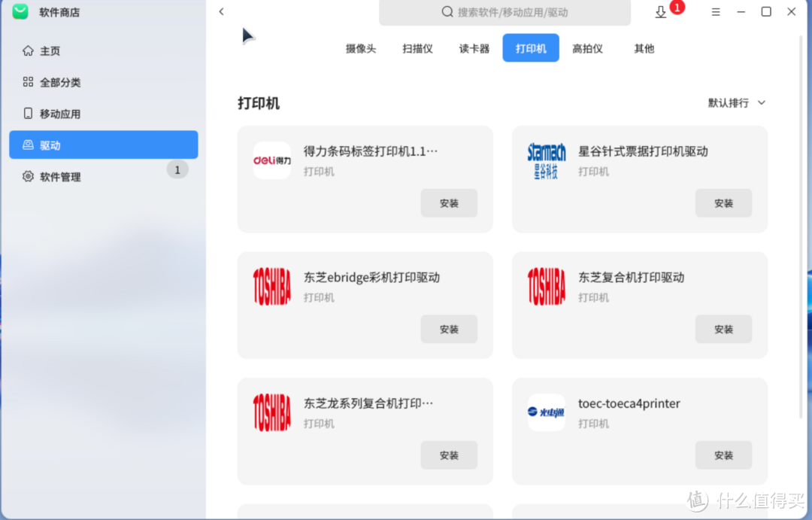Click the vertical scrollbar on the right
This screenshot has width=812, height=520.
coord(801,227)
